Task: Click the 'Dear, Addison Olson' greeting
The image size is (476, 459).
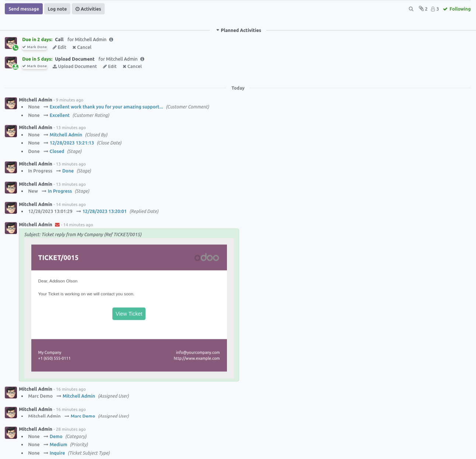Action: [58, 281]
